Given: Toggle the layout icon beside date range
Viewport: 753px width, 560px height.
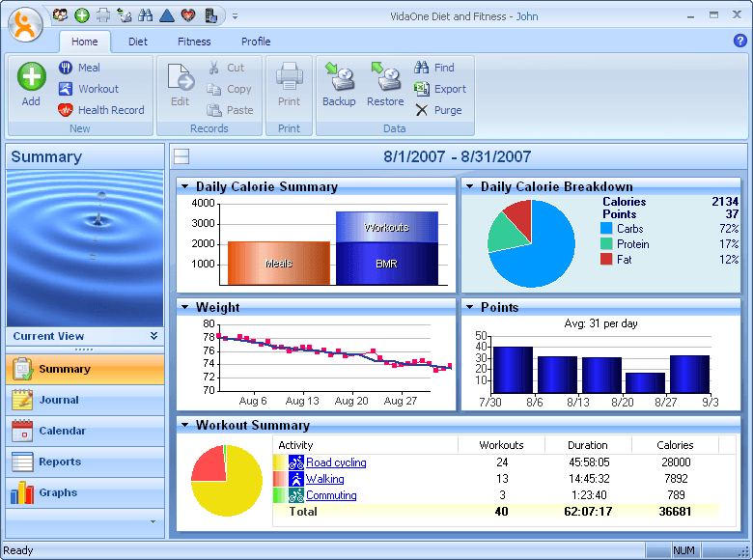Looking at the screenshot, I should [x=181, y=157].
